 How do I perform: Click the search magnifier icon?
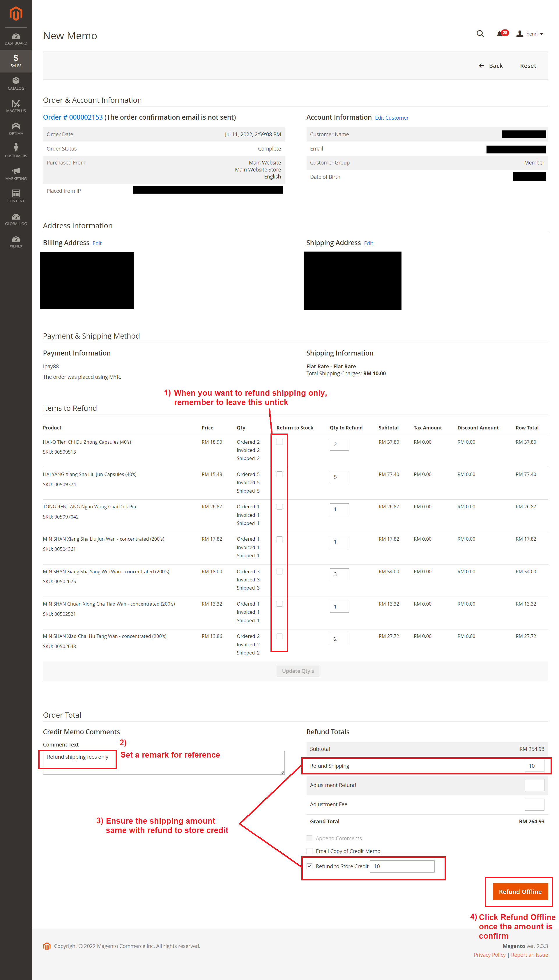coord(480,34)
